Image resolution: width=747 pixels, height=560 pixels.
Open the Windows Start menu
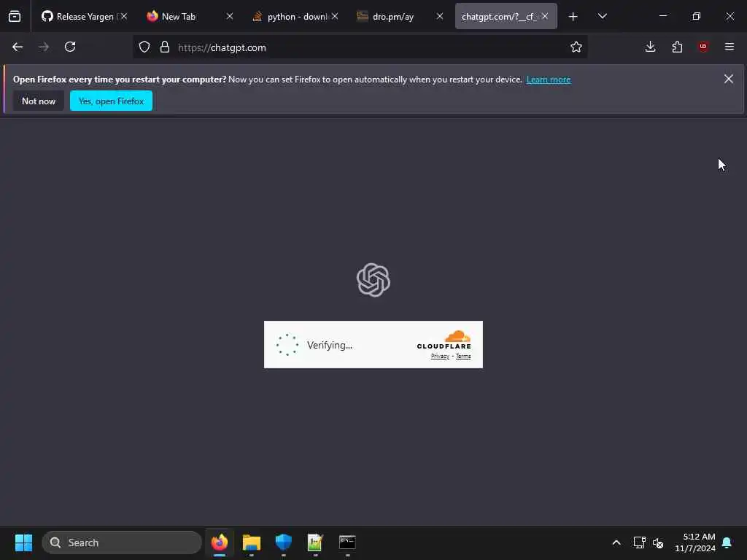coord(23,542)
